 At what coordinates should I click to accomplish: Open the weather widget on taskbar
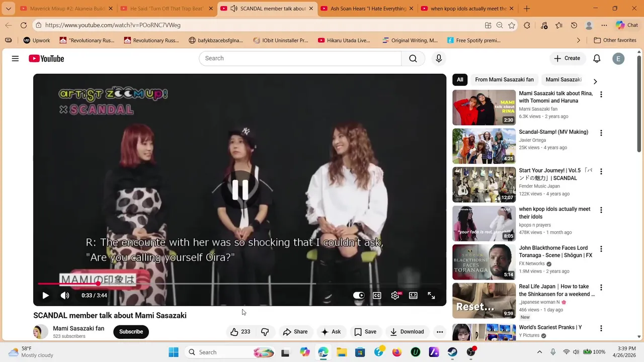(x=31, y=352)
